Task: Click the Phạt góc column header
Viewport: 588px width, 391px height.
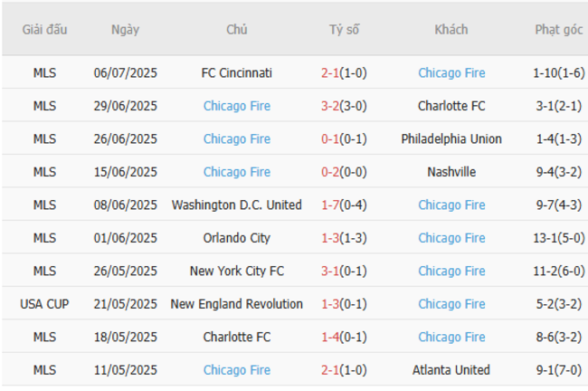Action: pos(558,30)
